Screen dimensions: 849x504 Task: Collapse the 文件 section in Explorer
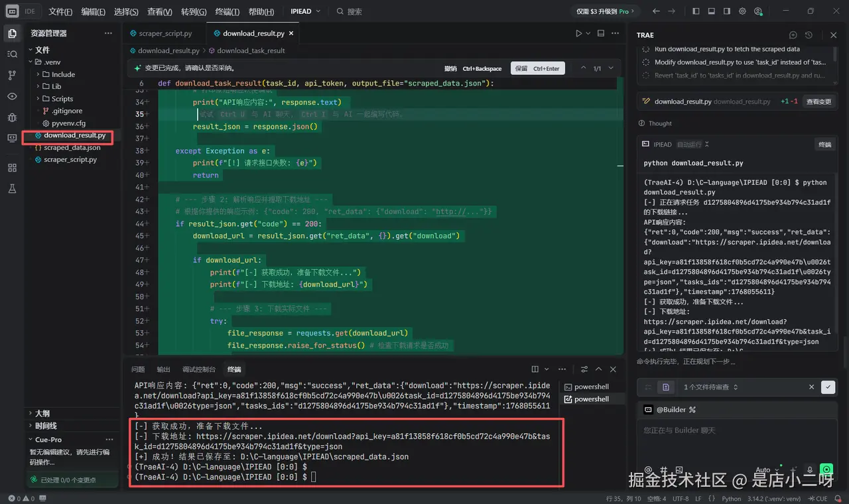pos(31,50)
